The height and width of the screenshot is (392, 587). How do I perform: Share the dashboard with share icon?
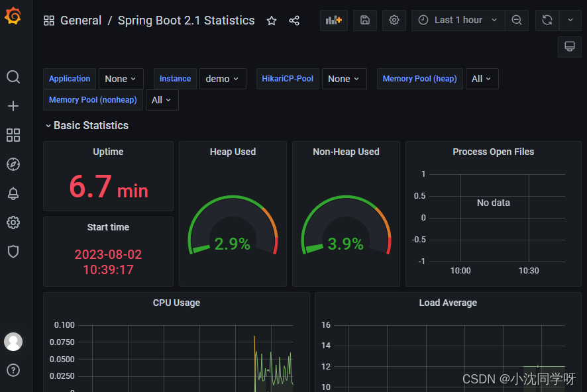tap(294, 21)
